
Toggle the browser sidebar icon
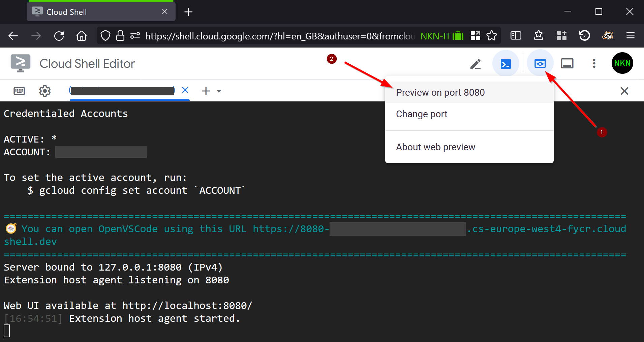coord(516,35)
